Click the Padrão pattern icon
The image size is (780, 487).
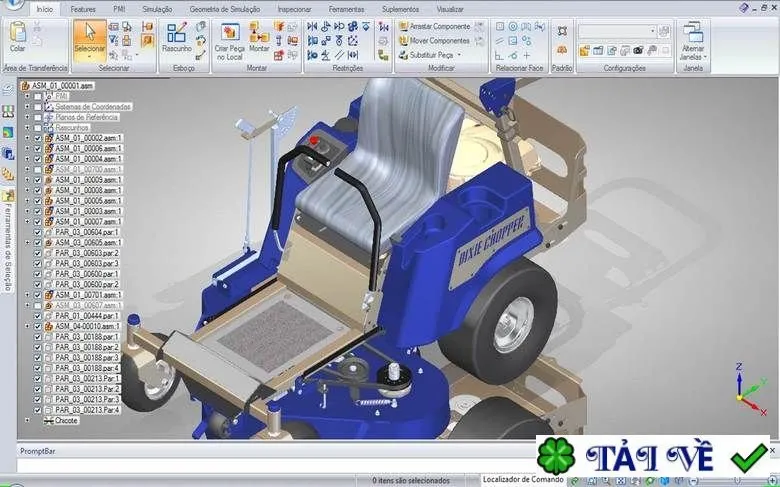(562, 31)
